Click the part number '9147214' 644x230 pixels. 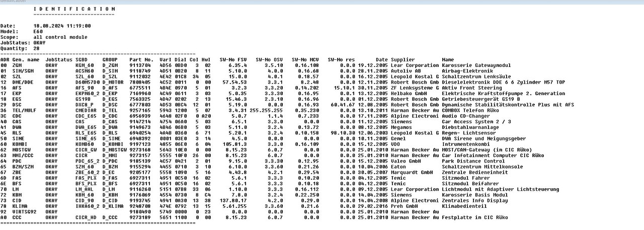pyautogui.click(x=140, y=122)
